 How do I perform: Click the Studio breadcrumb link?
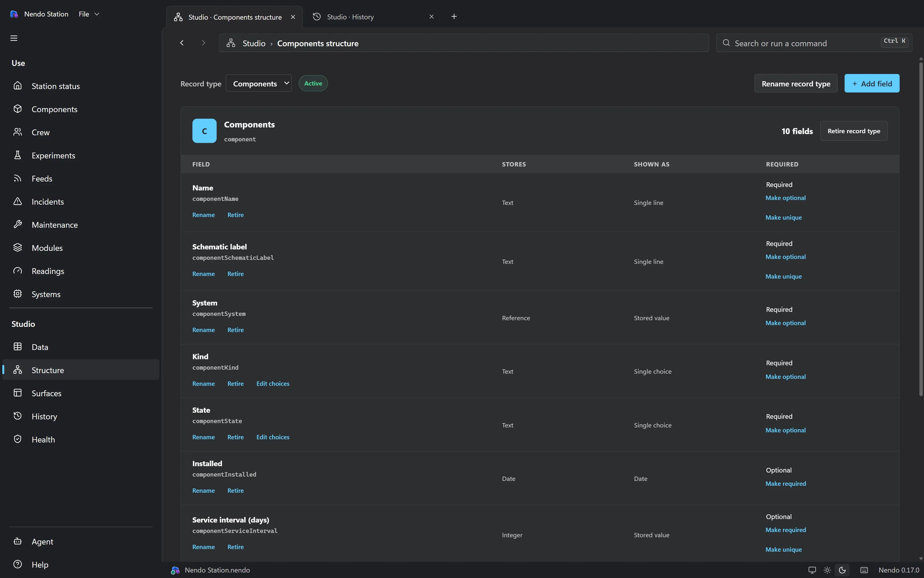[x=254, y=43]
